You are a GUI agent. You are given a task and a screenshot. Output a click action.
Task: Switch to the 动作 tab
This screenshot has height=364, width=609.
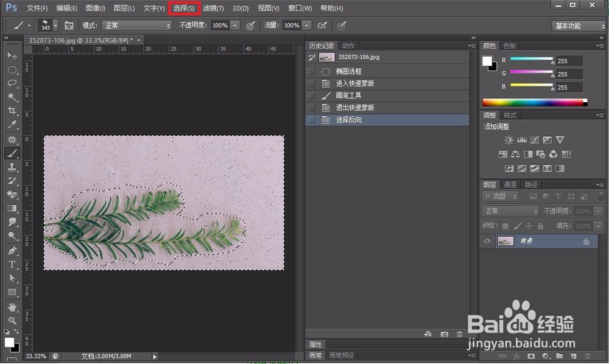[x=348, y=46]
